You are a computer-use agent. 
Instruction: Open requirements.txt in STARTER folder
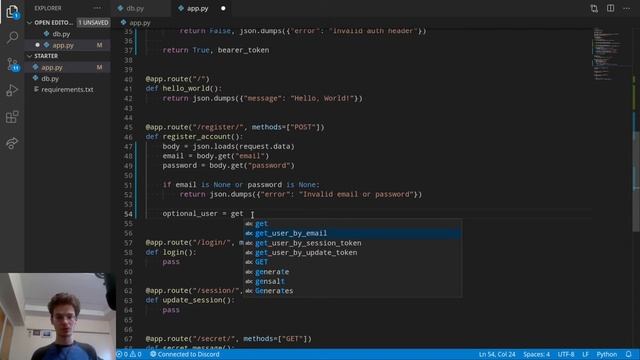pyautogui.click(x=68, y=89)
